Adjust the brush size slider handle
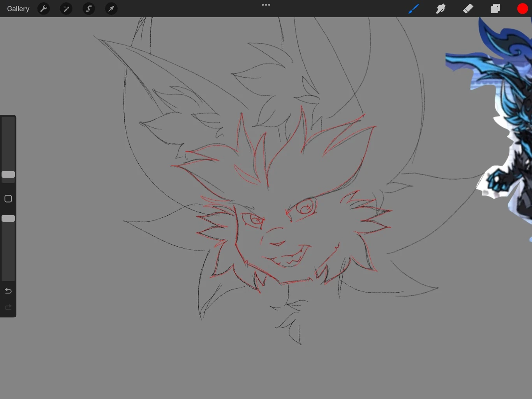532x399 pixels. coord(8,175)
